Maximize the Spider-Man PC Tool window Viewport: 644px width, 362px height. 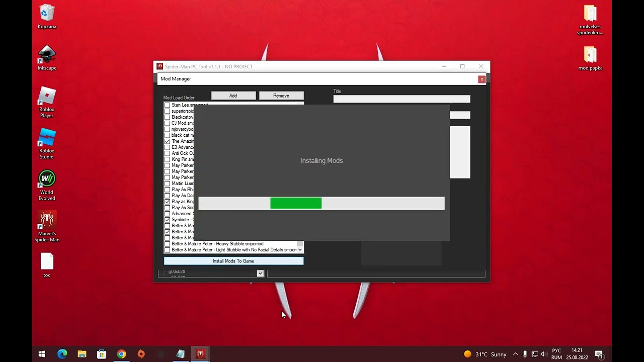(462, 66)
